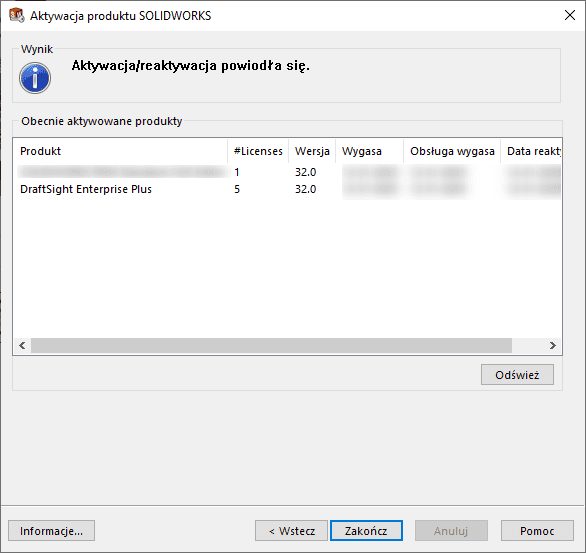Click the Wersja column header
Image resolution: width=586 pixels, height=553 pixels.
coord(312,151)
